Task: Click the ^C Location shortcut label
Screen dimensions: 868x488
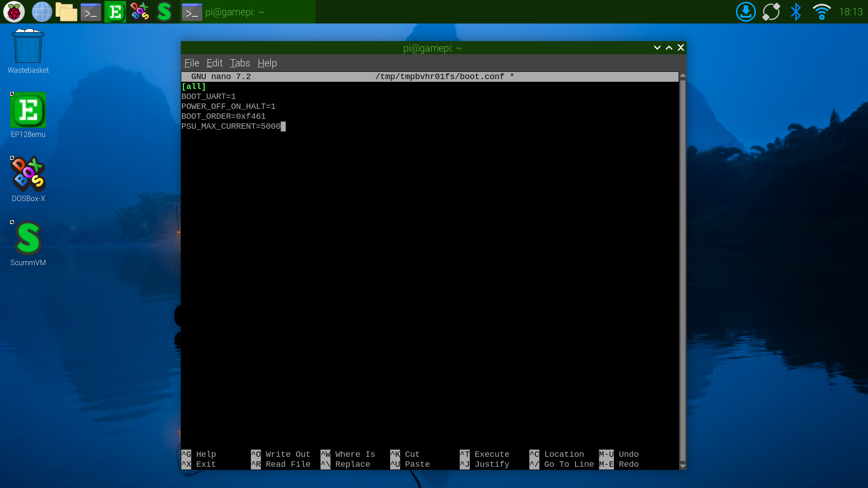Action: click(x=557, y=454)
